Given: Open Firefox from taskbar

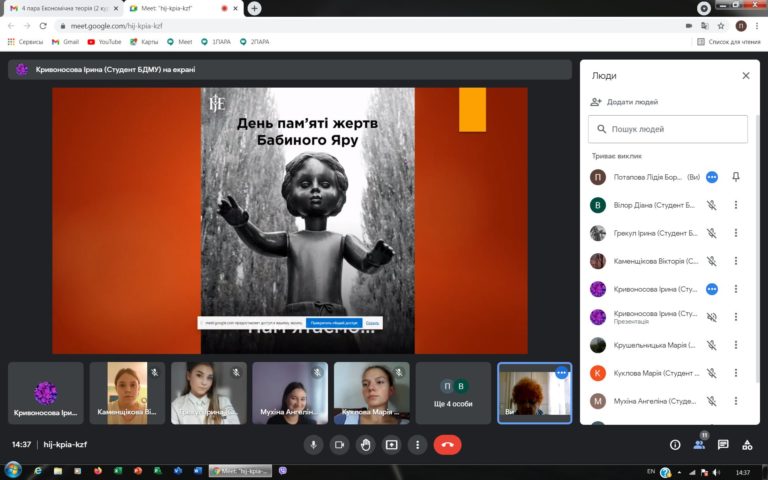Looking at the screenshot, I should (98, 471).
